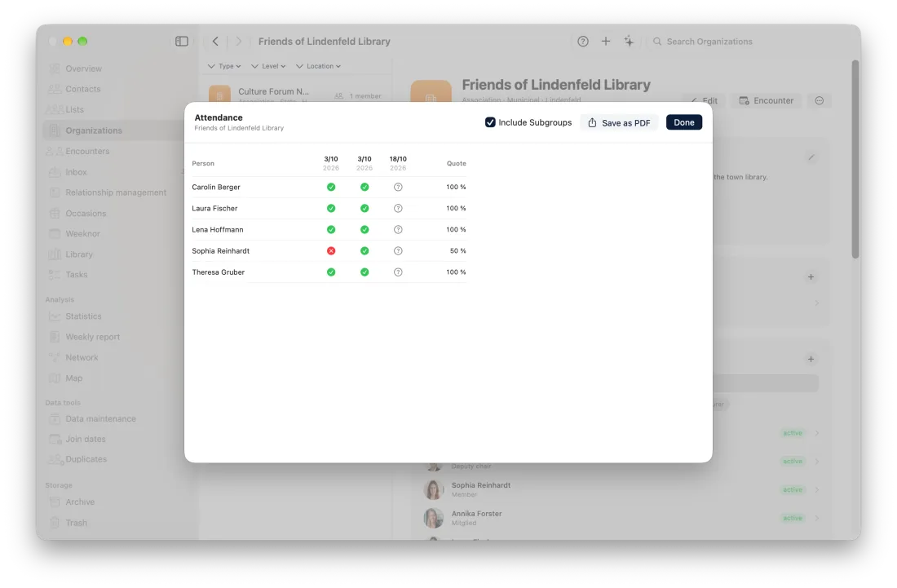Click Sophia Reinhardt's green attended checkmark

(365, 251)
